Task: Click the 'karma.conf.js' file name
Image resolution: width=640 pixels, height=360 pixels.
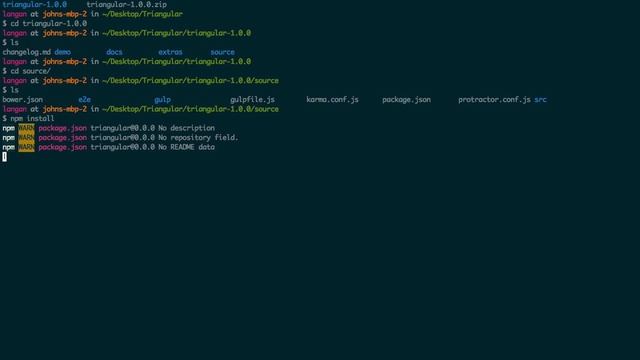Action: [x=332, y=100]
